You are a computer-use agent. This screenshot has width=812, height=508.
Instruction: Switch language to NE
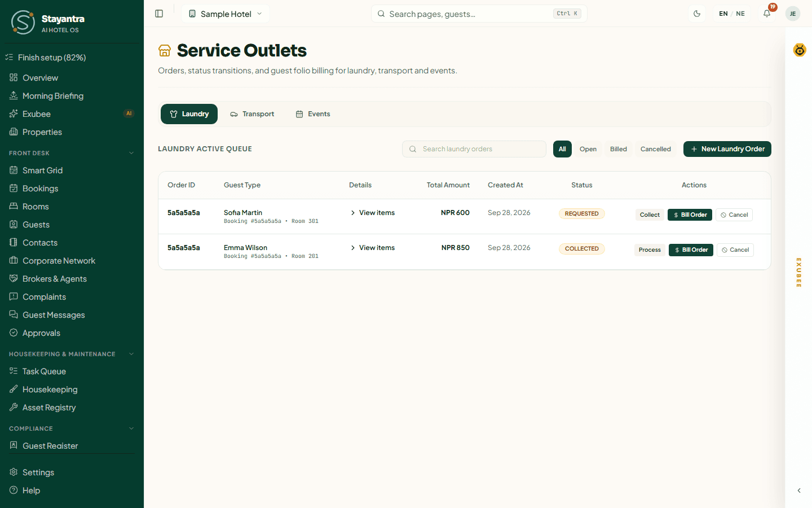[740, 14]
